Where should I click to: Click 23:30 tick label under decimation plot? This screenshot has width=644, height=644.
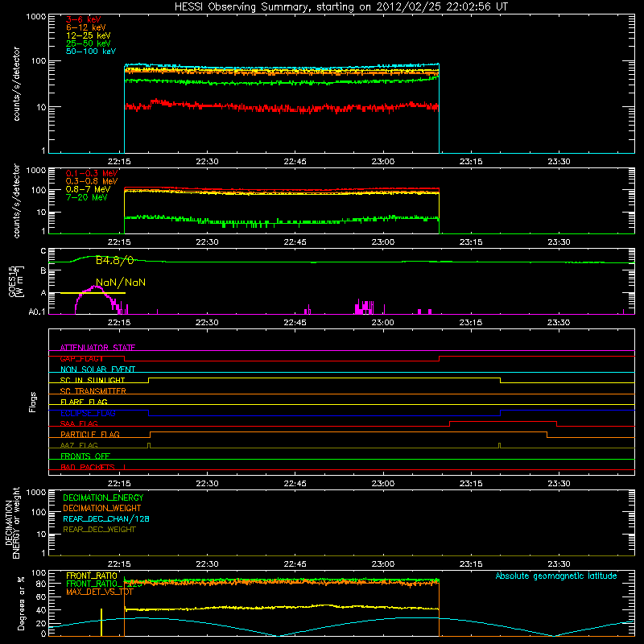click(559, 564)
